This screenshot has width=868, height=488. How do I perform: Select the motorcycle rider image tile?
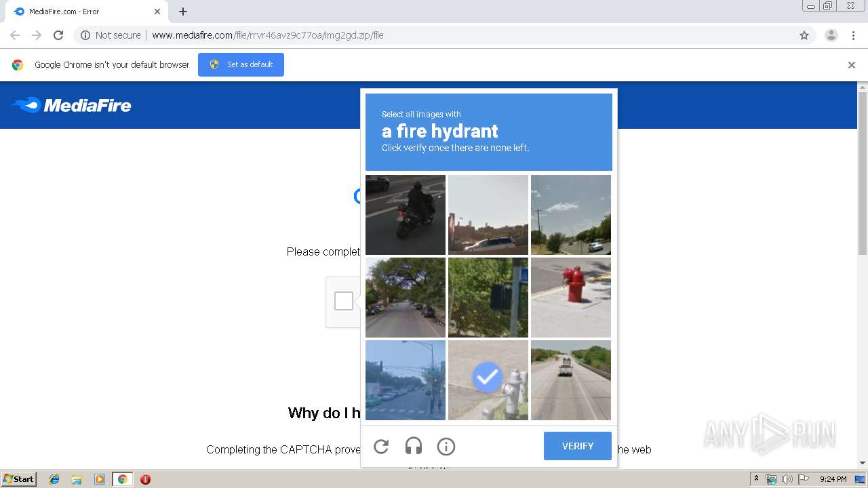[x=406, y=215]
